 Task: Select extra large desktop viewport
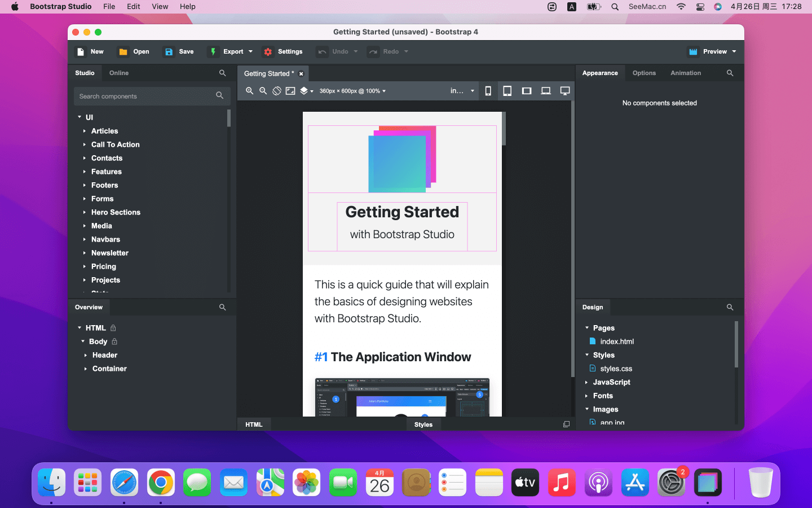point(565,91)
